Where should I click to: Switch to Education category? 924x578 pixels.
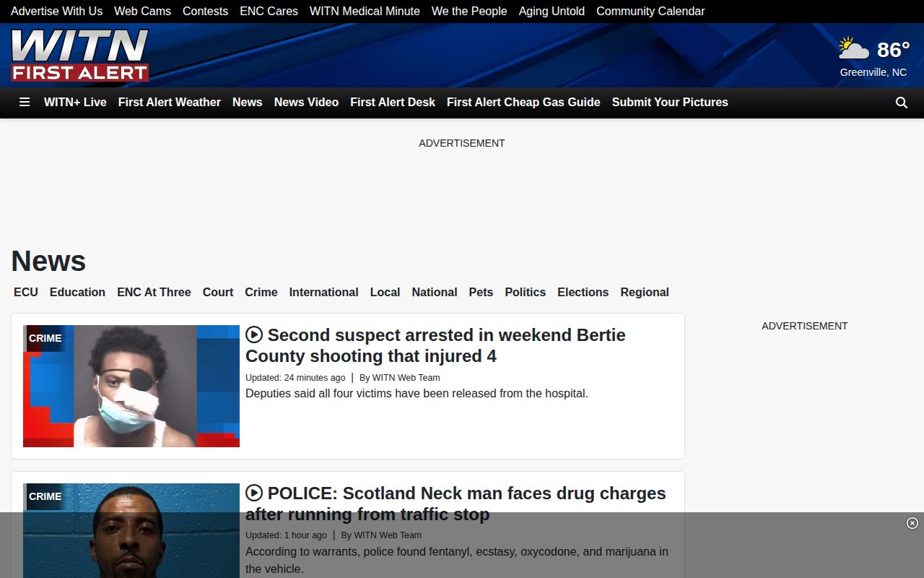(x=77, y=292)
